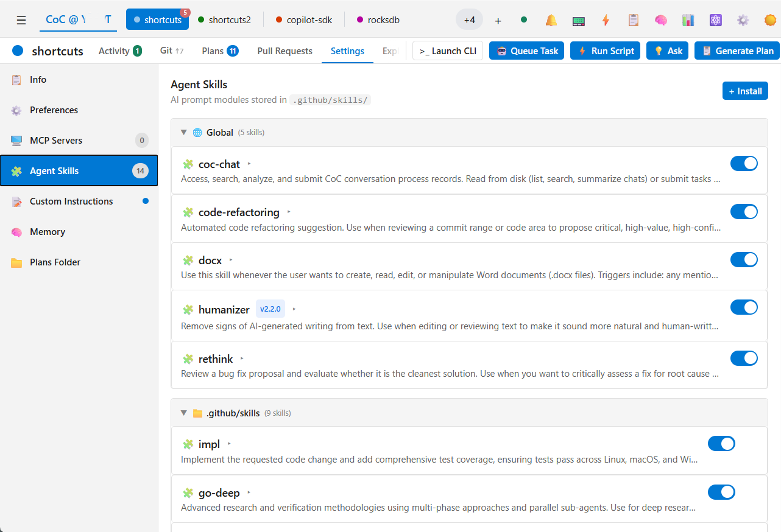Screen dimensions: 781x532
Task: Click the +4 hidden tabs pill
Action: tap(469, 19)
